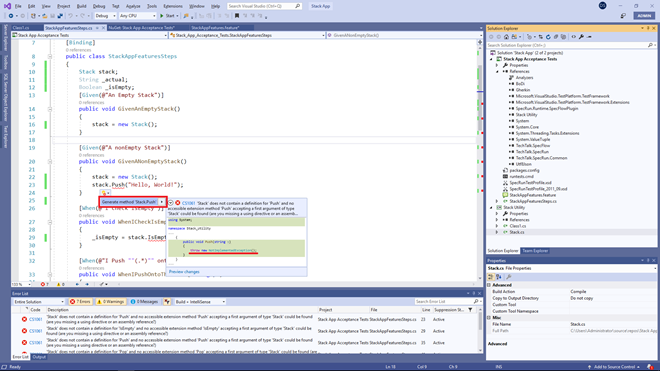660x371 pixels.
Task: Click the Search Error List field
Action: (x=447, y=302)
